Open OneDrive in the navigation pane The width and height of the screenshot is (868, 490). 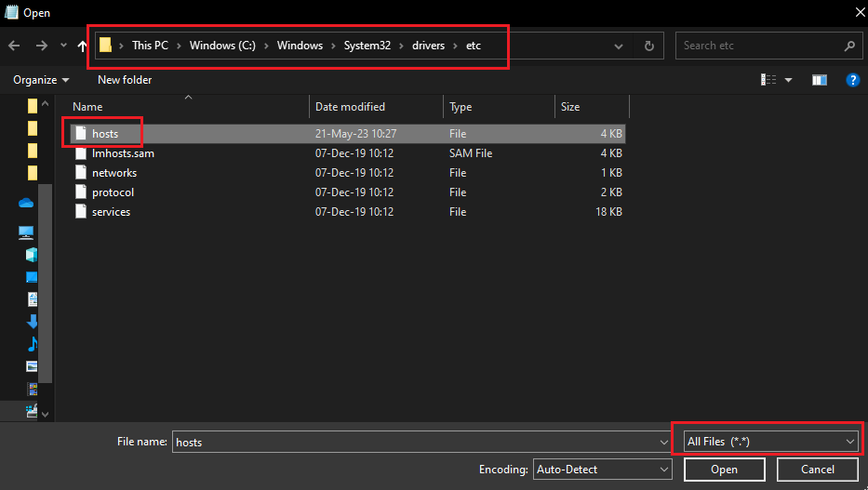click(x=26, y=202)
